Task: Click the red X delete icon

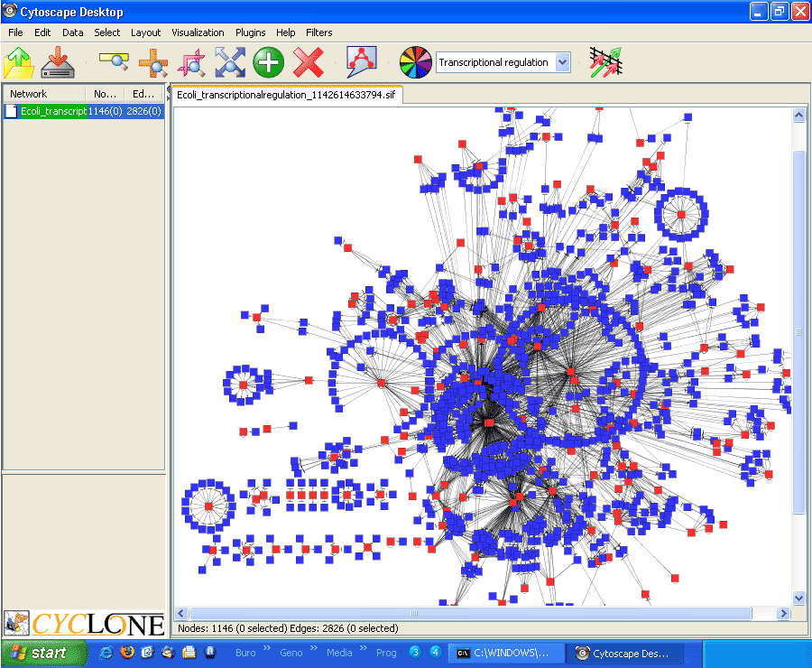Action: coord(309,62)
